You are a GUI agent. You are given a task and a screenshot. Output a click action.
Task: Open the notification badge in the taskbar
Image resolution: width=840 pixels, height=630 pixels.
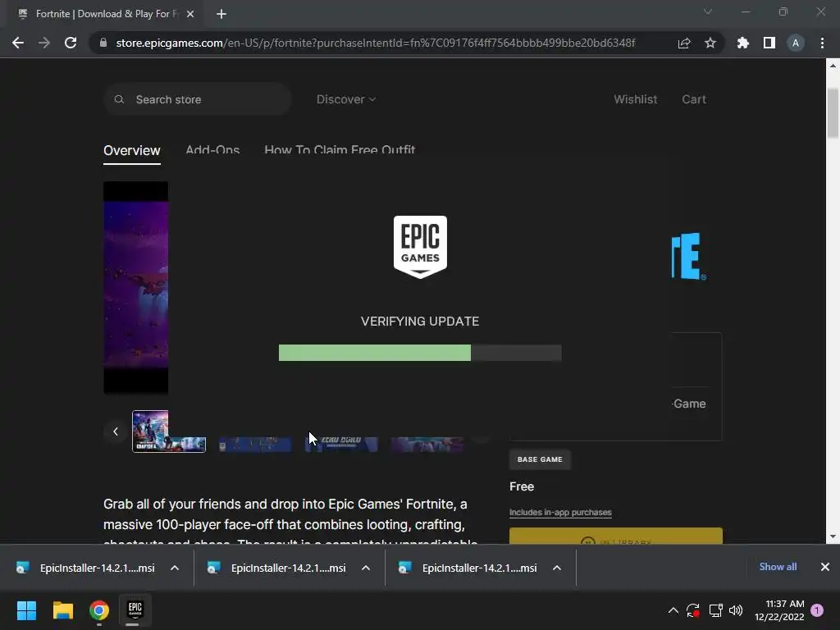[817, 610]
